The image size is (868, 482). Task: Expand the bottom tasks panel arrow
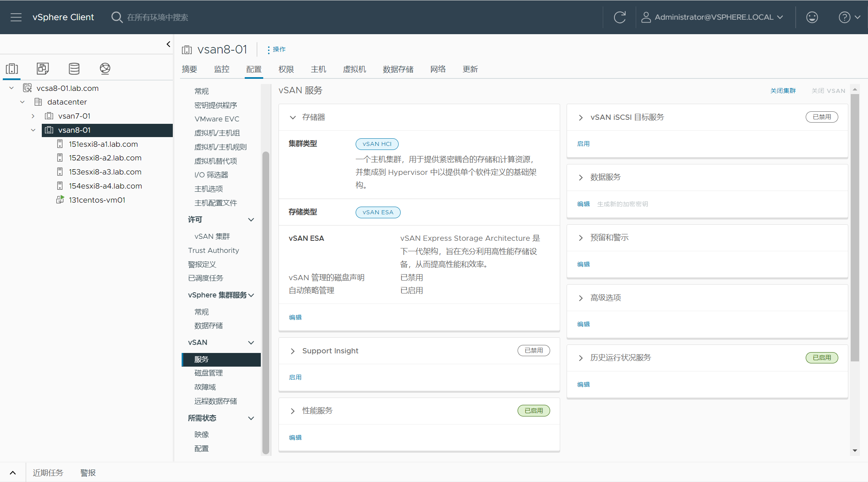[x=13, y=473]
